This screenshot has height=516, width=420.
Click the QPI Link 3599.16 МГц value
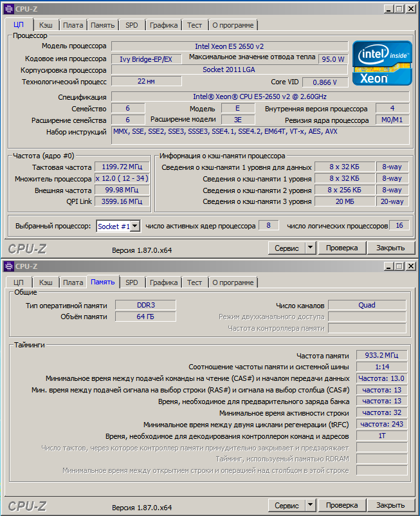(122, 201)
